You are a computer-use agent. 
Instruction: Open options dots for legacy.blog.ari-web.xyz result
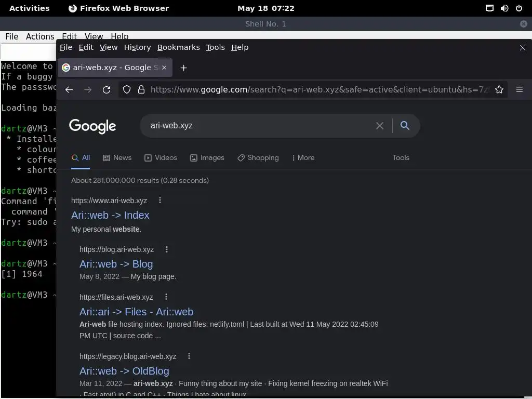pyautogui.click(x=189, y=356)
